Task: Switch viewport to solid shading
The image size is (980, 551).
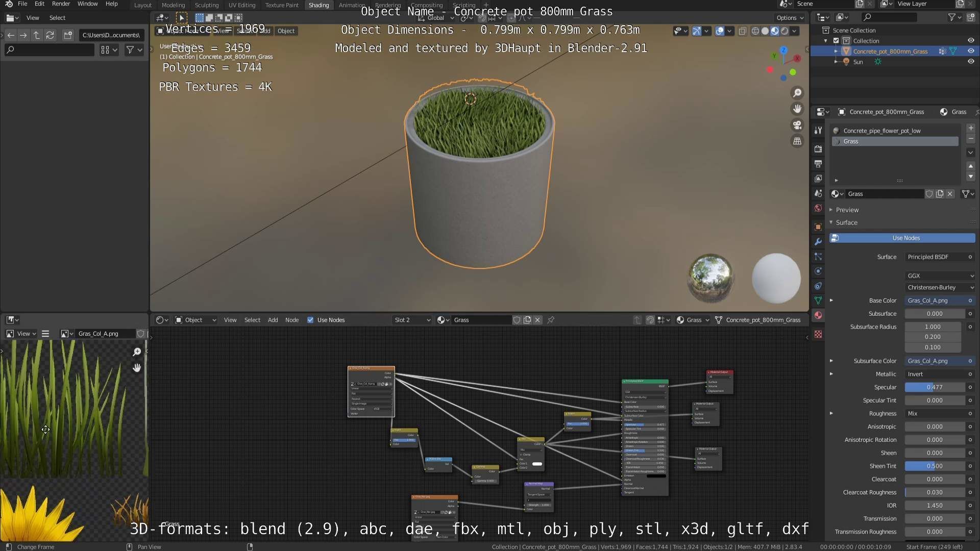Action: point(765,31)
